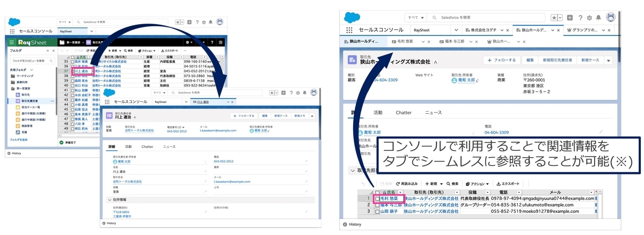644x235 pixels.
Task: Check row 3 山岡 萌子 checkbox in right window
Action: (x=377, y=211)
